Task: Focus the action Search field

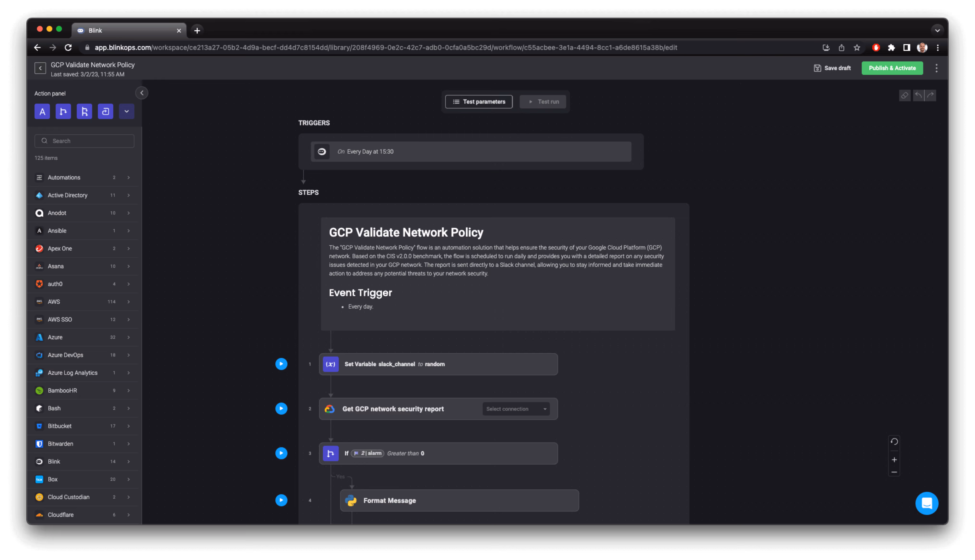Action: click(85, 141)
